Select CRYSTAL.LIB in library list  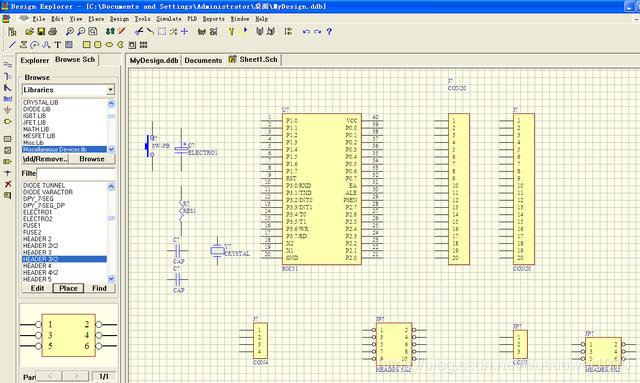pyautogui.click(x=40, y=102)
